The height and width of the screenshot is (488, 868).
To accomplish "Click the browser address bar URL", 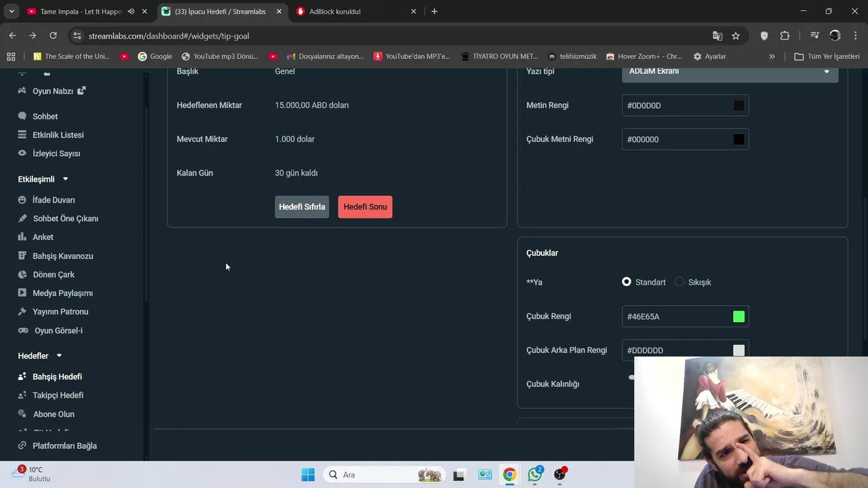I will [x=169, y=36].
